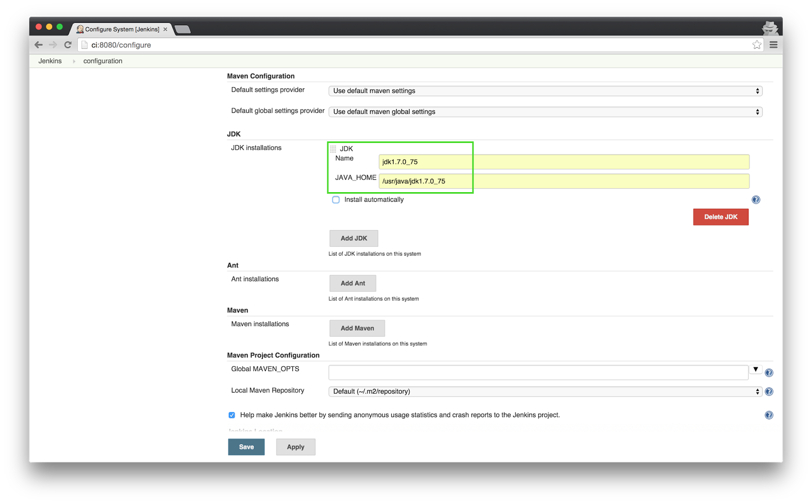
Task: Open help for Install automatically option
Action: point(756,200)
